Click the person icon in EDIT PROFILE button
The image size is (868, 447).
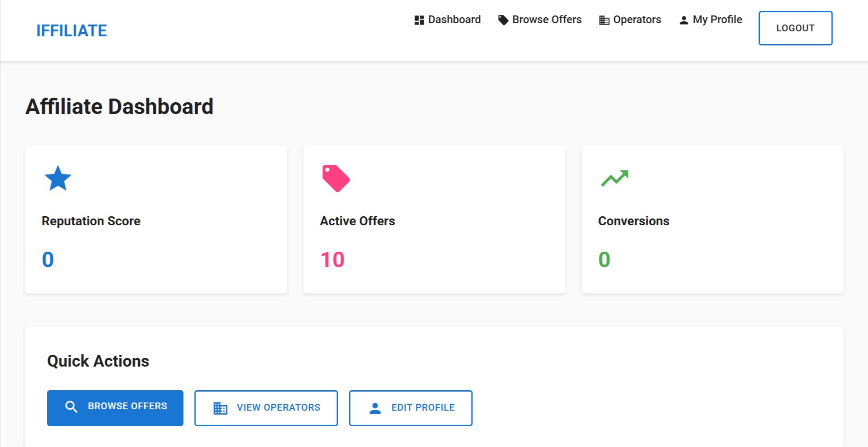pyautogui.click(x=375, y=408)
